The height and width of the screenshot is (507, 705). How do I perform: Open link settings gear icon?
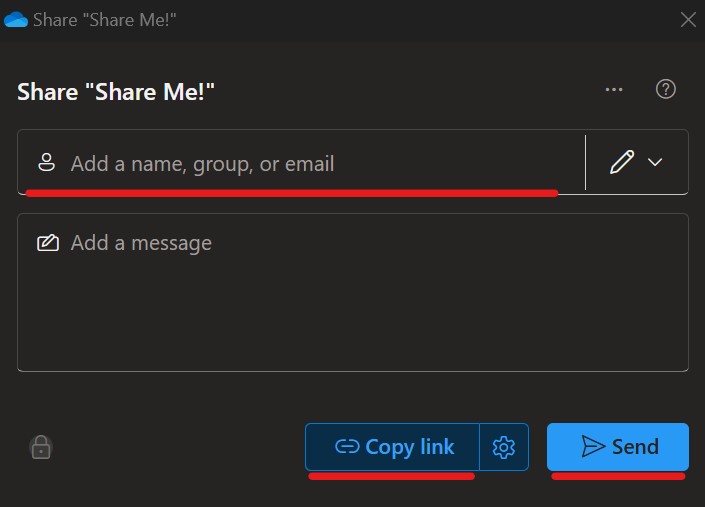504,447
